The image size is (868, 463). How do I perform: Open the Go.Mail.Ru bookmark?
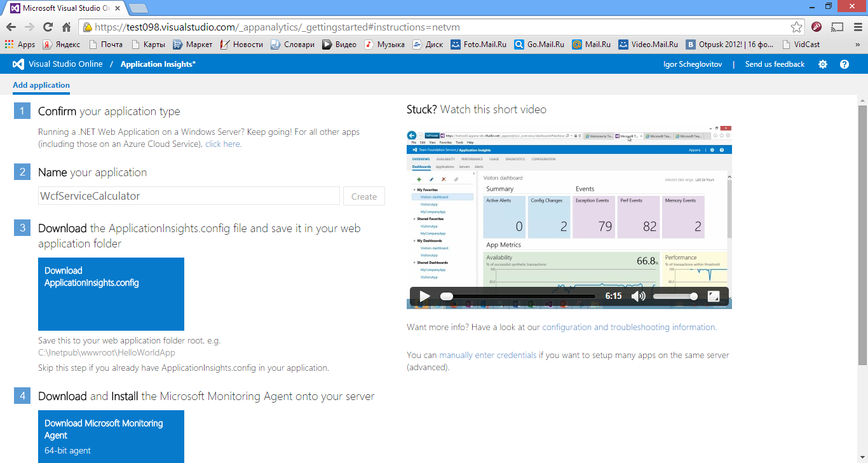coord(539,45)
